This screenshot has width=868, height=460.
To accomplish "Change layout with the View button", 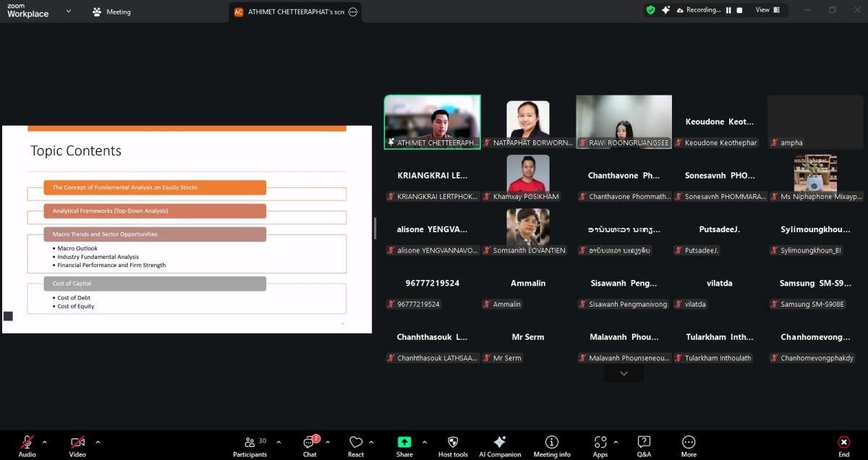I will (767, 10).
